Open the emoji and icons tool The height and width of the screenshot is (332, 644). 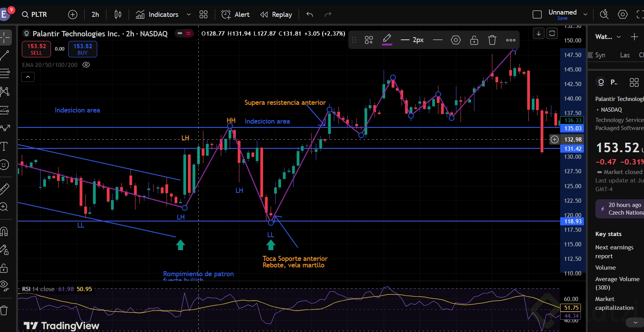4,165
